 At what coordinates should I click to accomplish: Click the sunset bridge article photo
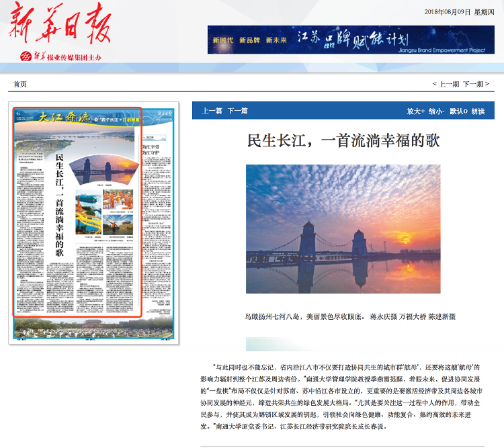tap(343, 228)
